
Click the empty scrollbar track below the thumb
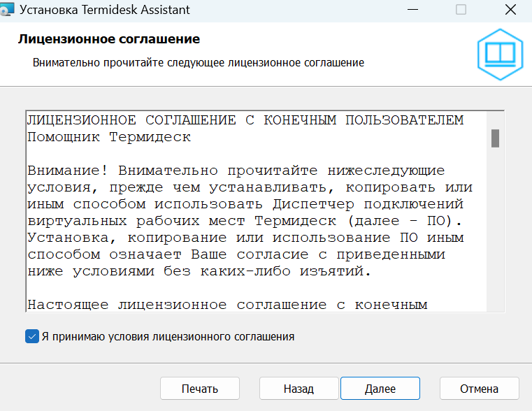coord(495,231)
